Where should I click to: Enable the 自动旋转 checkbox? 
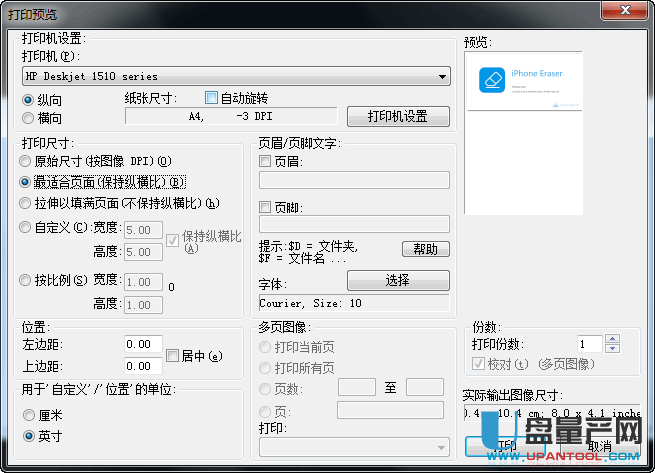[x=211, y=98]
